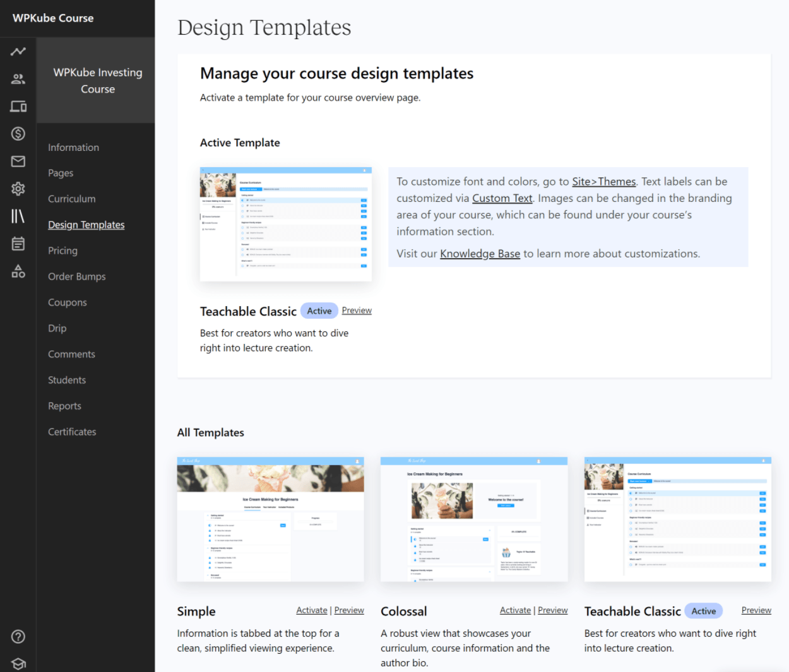Activate the Colossal template

click(x=515, y=610)
